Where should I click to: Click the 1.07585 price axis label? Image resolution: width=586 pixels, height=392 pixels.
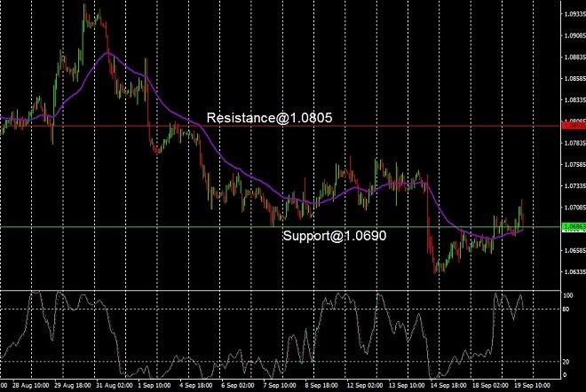pyautogui.click(x=574, y=164)
